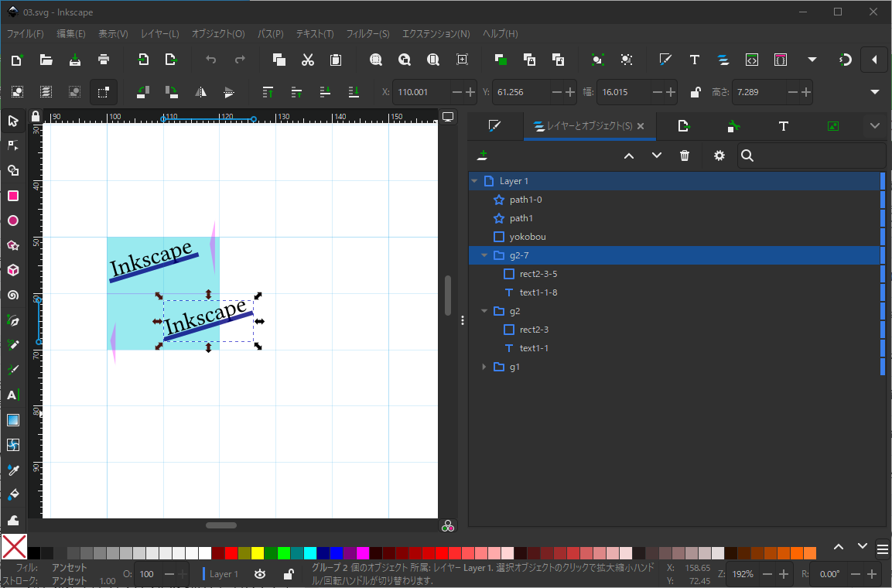892x588 pixels.
Task: Open the ファイル(F) menu
Action: pyautogui.click(x=25, y=34)
